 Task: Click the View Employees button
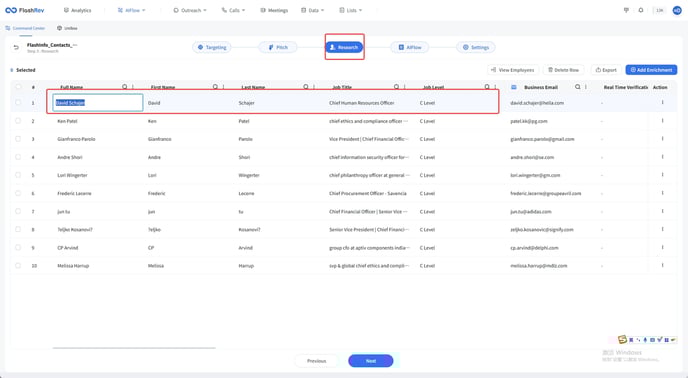point(513,70)
